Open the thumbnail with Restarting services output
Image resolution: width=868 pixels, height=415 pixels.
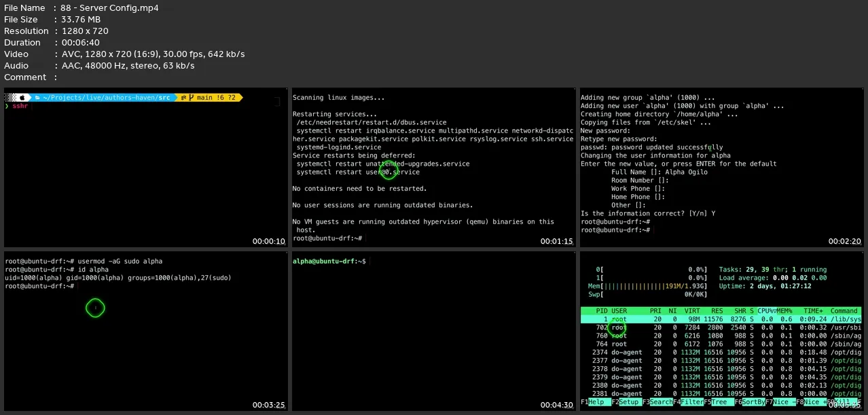(x=434, y=168)
